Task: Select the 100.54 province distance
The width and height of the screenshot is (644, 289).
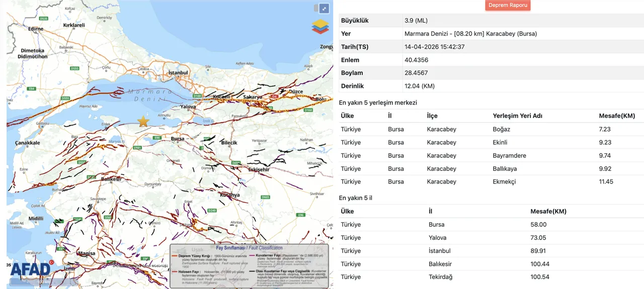Action: [x=540, y=277]
